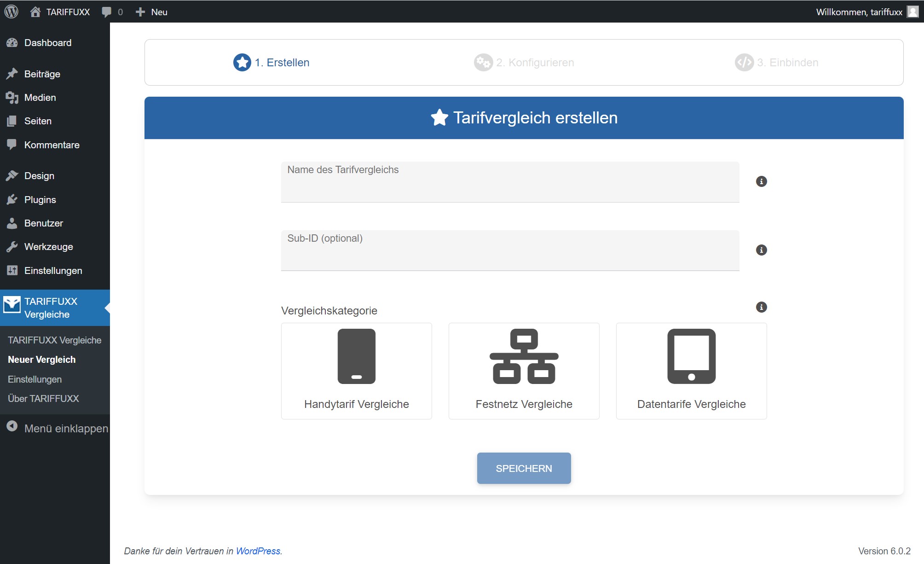Click the collapse menu arrow icon

point(12,426)
